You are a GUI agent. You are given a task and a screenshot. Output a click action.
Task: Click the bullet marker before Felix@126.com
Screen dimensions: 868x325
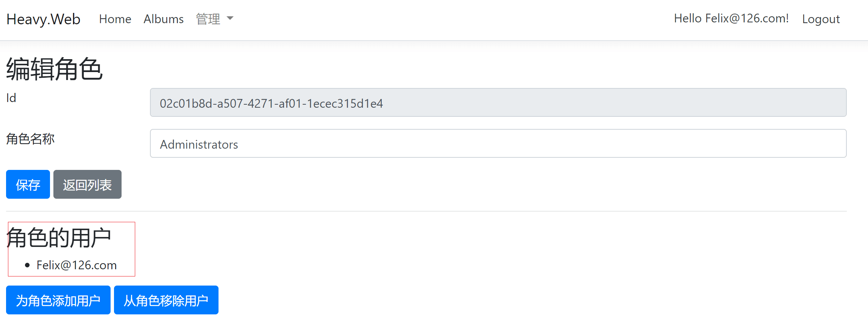point(27,265)
